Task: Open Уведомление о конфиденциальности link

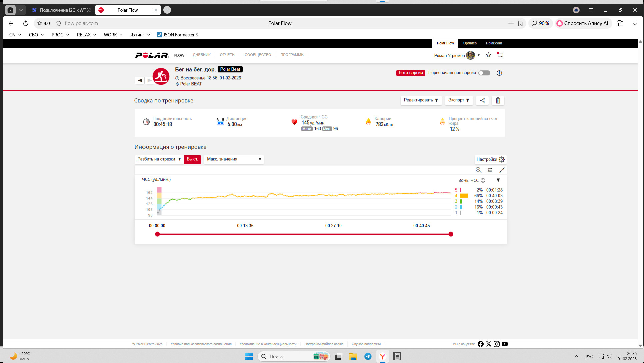Action: [268, 344]
